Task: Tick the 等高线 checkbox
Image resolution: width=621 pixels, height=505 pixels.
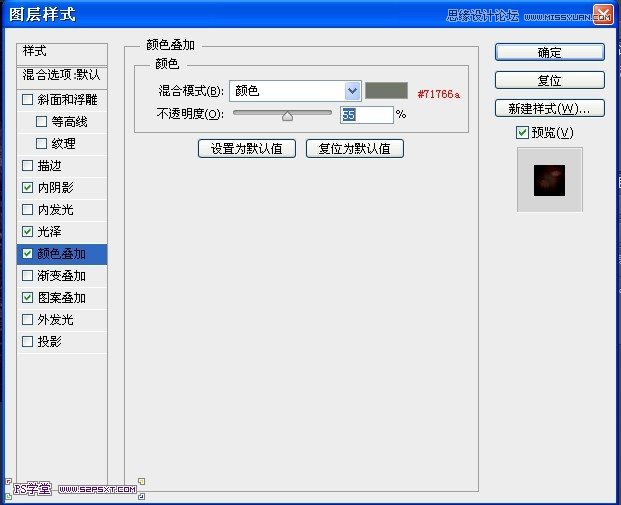Action: coord(41,121)
